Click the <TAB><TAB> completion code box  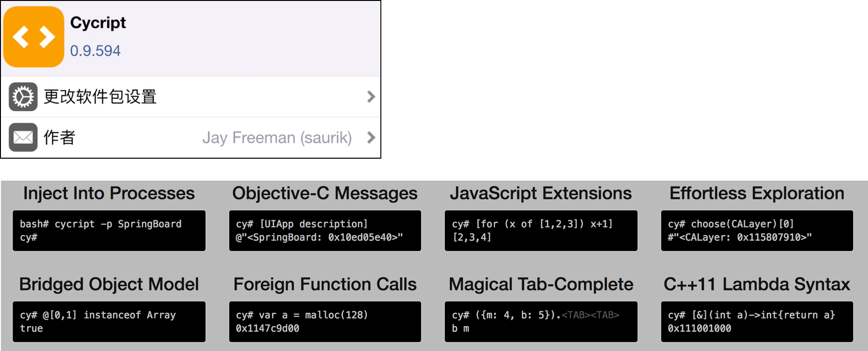point(541,322)
